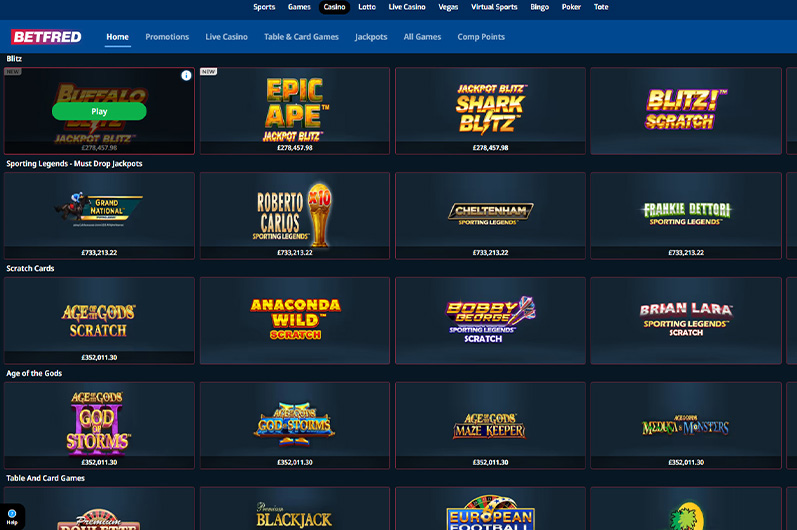The height and width of the screenshot is (530, 797).
Task: Open Virtual Sports section
Action: pos(494,7)
